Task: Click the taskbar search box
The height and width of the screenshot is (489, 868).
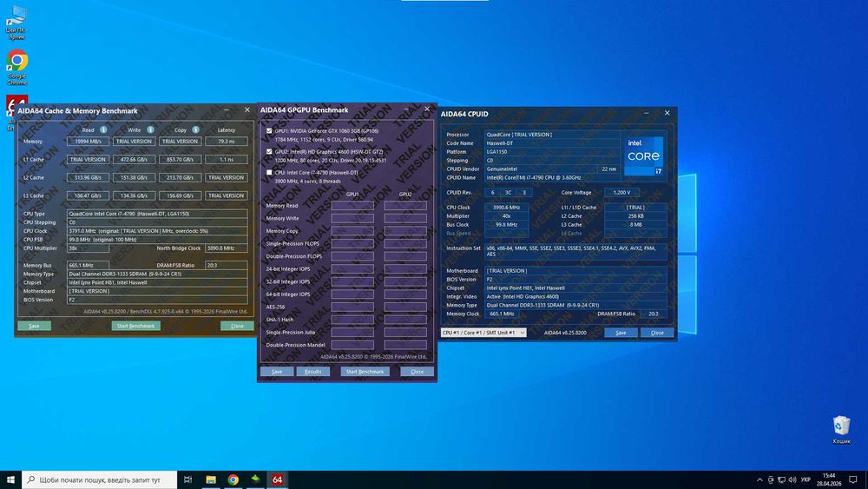Action: click(x=100, y=479)
